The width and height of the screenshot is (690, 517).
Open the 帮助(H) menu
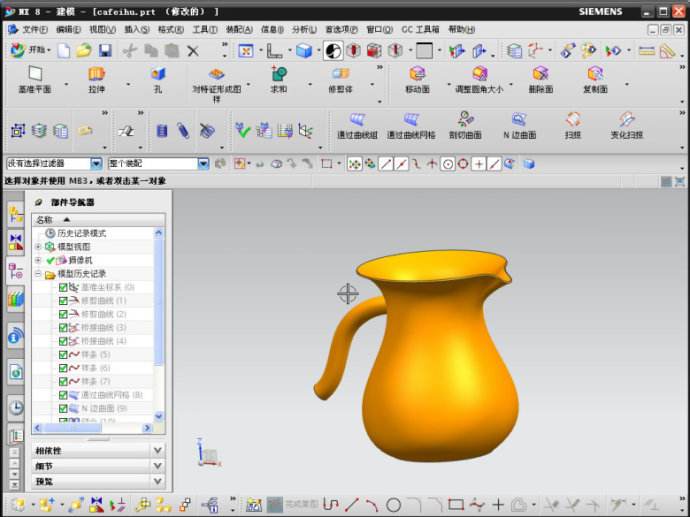(x=461, y=29)
